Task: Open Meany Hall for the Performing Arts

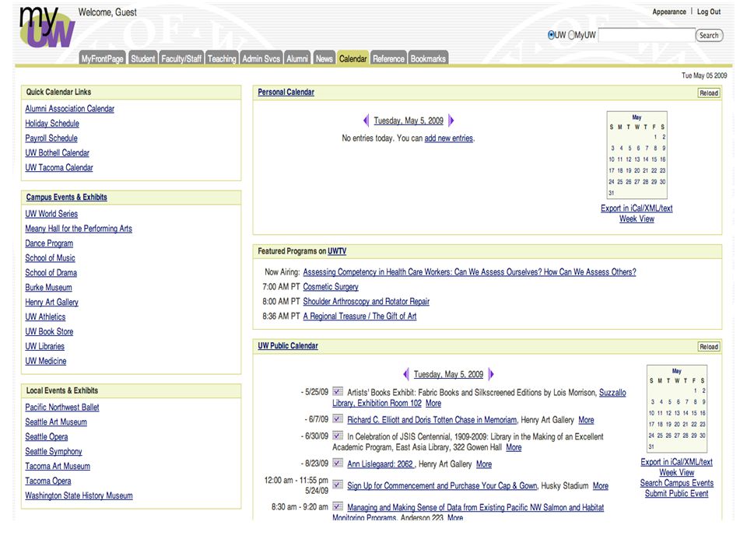Action: pyautogui.click(x=79, y=229)
